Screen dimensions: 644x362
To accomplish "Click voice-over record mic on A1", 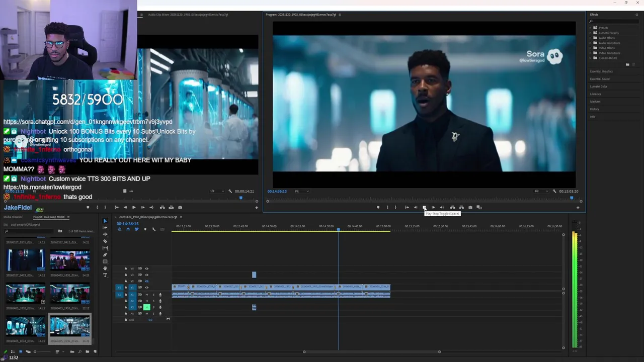I will 160,295.
